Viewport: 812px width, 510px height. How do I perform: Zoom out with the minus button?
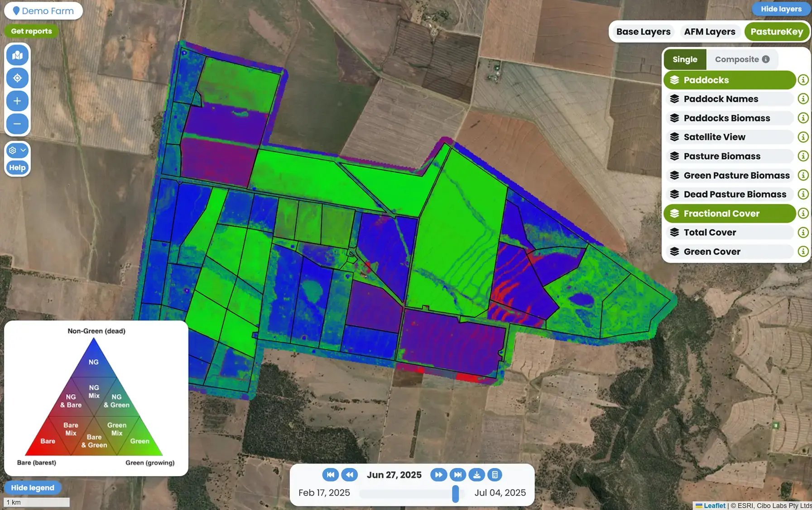coord(17,124)
